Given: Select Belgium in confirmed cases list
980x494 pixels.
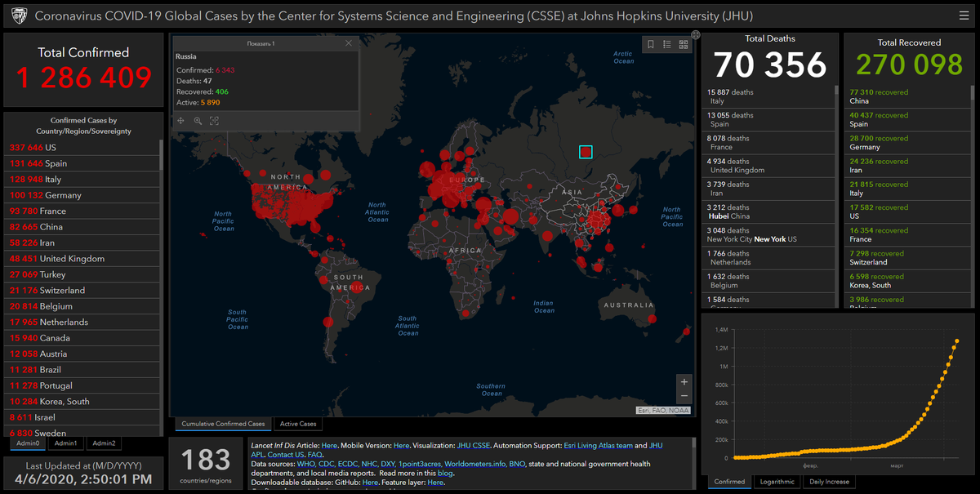Looking at the screenshot, I should pyautogui.click(x=82, y=306).
